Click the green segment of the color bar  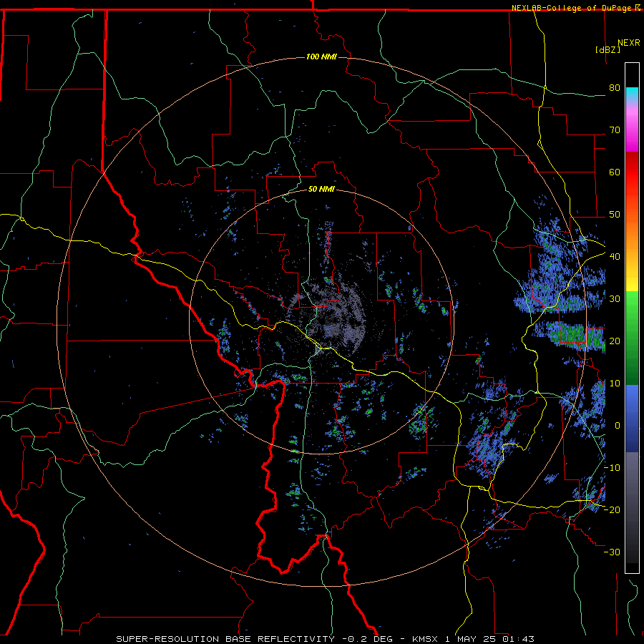tap(632, 338)
